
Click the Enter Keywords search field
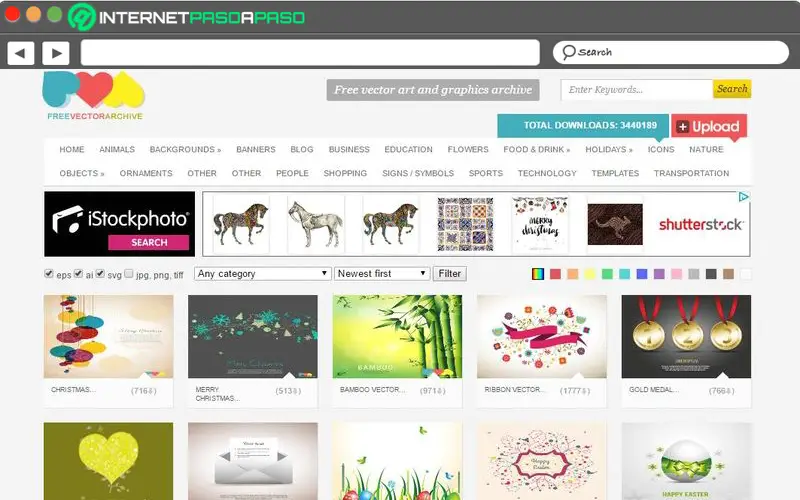point(637,89)
